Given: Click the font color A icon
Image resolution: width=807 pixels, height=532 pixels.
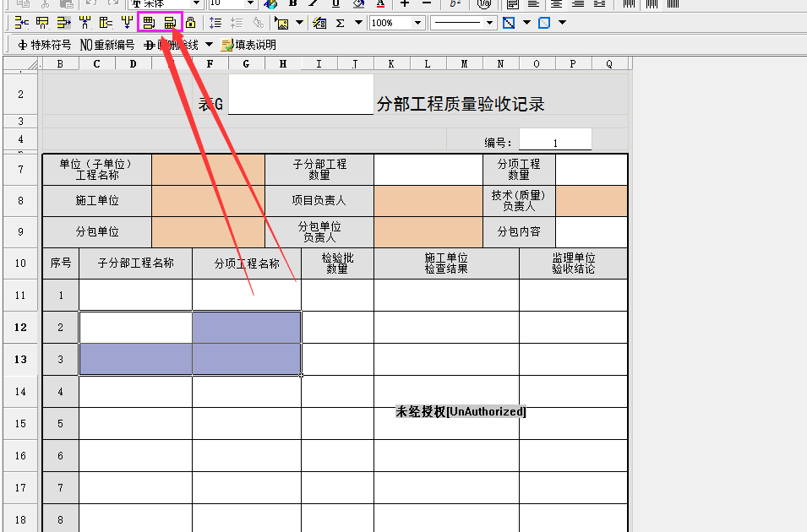Looking at the screenshot, I should pos(380,3).
